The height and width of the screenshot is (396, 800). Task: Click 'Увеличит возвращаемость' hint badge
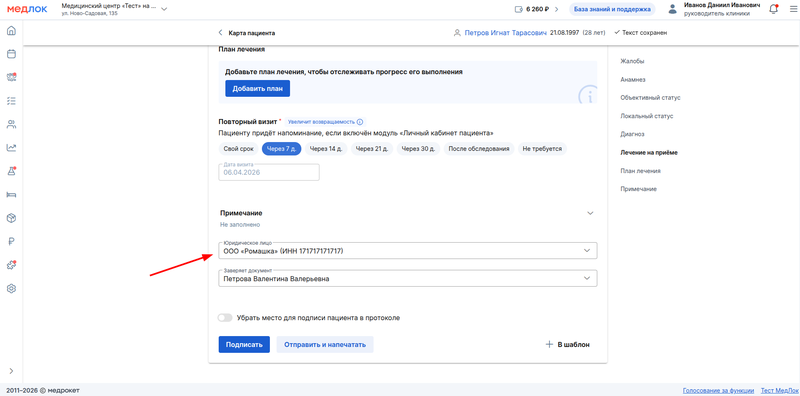325,122
